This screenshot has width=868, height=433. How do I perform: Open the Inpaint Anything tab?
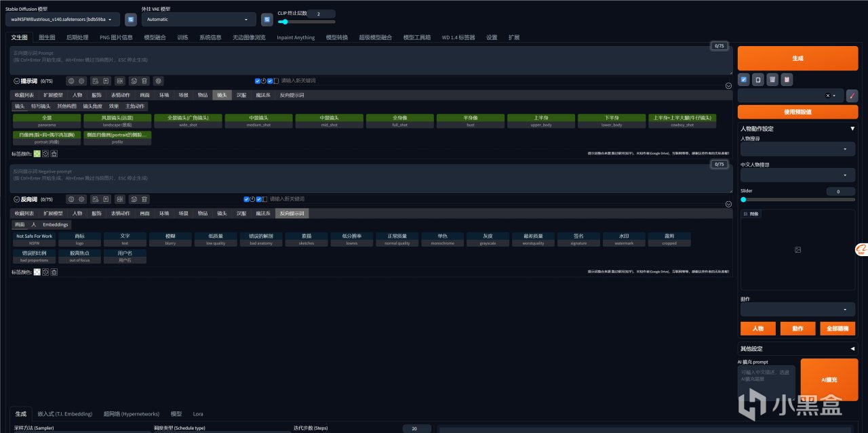tap(296, 37)
